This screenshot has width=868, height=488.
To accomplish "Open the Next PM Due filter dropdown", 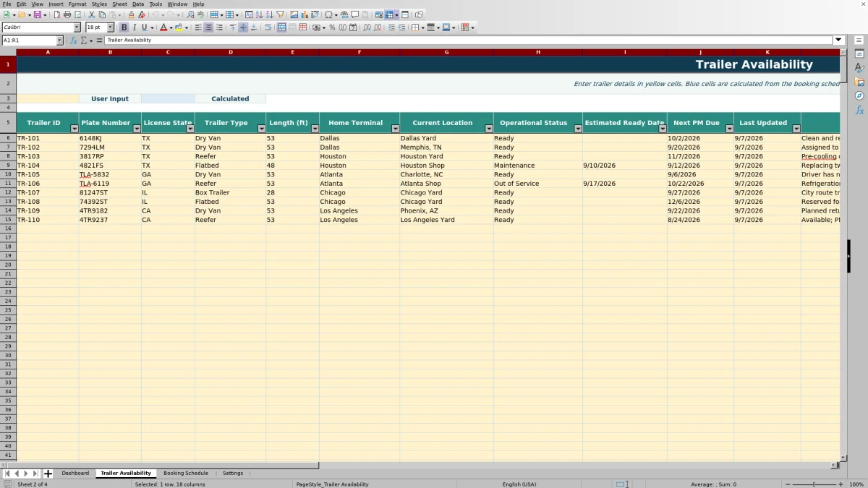I will coord(729,129).
